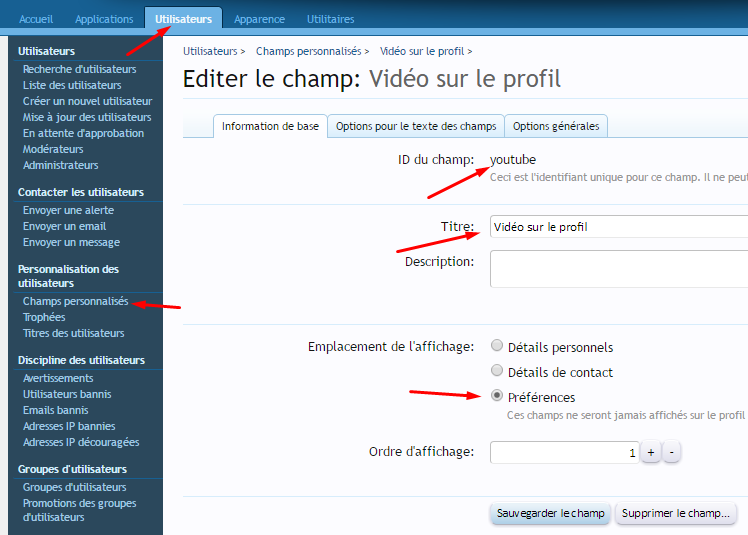Screen dimensions: 748x535
Task: Go to Recherche d'utilisateurs in sidebar
Action: click(79, 69)
